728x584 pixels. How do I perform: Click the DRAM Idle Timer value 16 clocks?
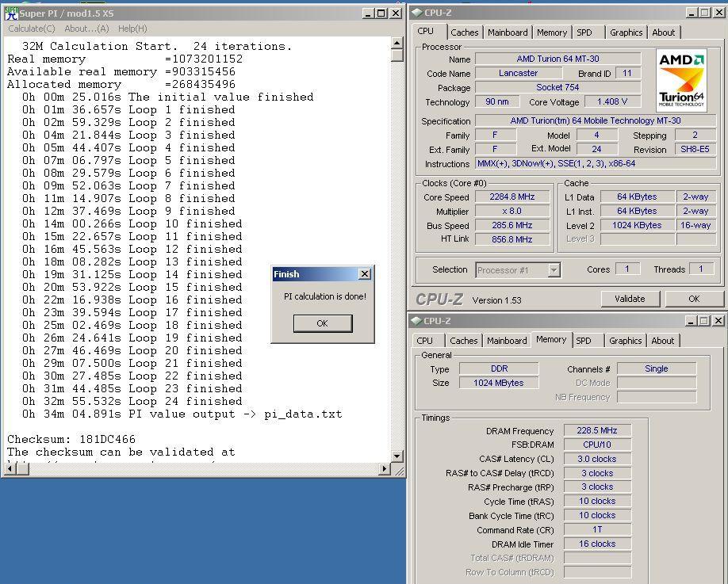[597, 544]
